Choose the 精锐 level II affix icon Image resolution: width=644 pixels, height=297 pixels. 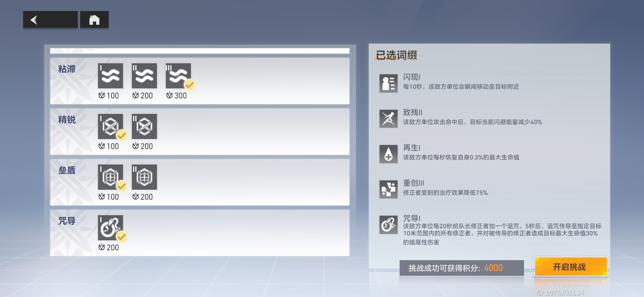[x=144, y=127]
